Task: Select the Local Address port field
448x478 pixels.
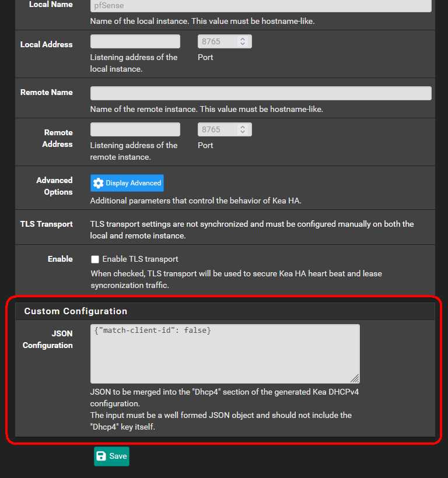Action: coord(217,41)
